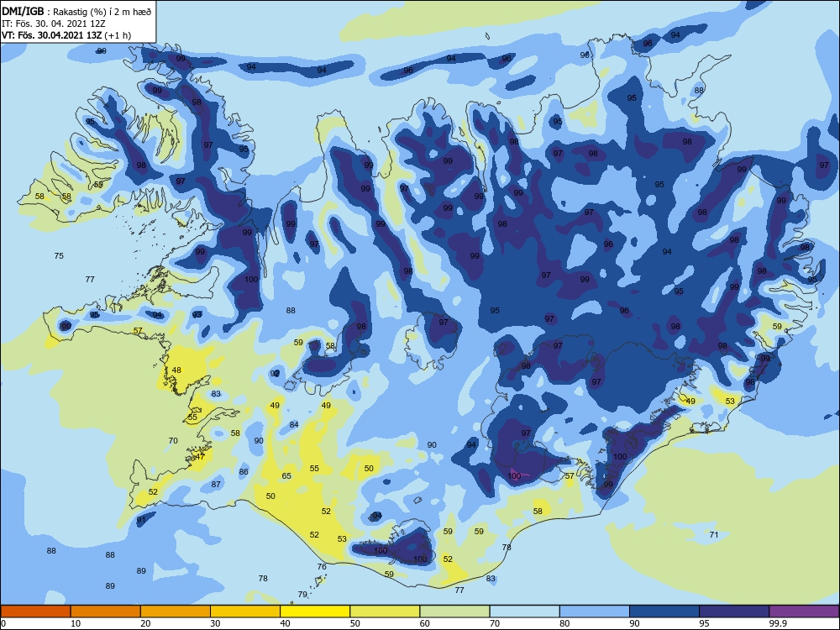Click the pale blue 70–80 legend swatch
The image size is (840, 630).
coord(524,612)
